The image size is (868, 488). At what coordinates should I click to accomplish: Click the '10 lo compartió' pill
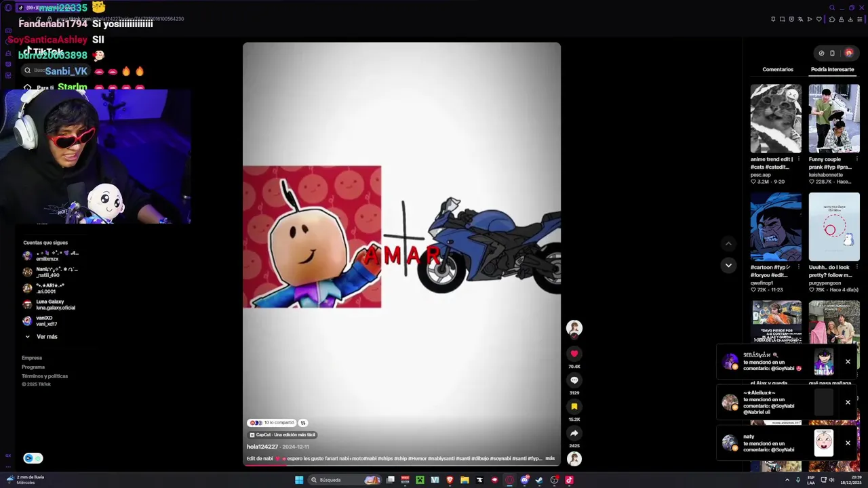[x=272, y=423]
